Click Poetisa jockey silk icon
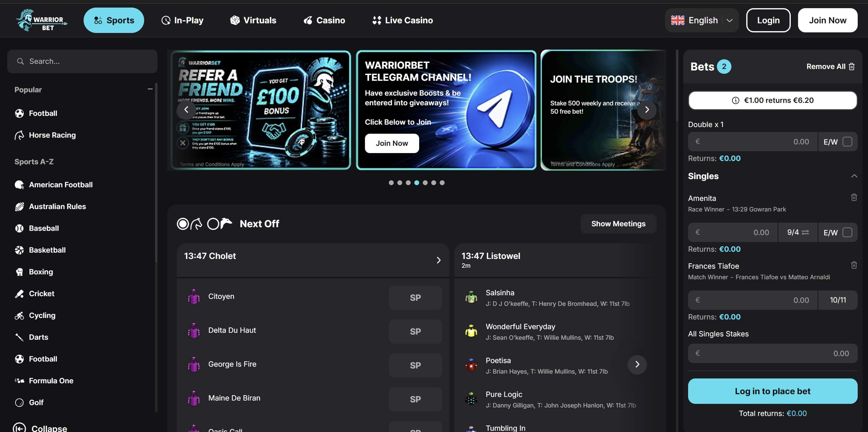The image size is (868, 432). pyautogui.click(x=471, y=365)
